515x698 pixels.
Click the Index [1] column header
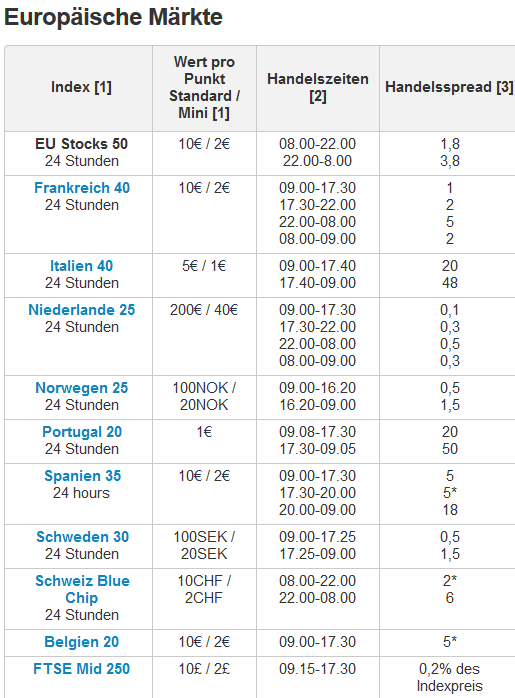pos(81,87)
